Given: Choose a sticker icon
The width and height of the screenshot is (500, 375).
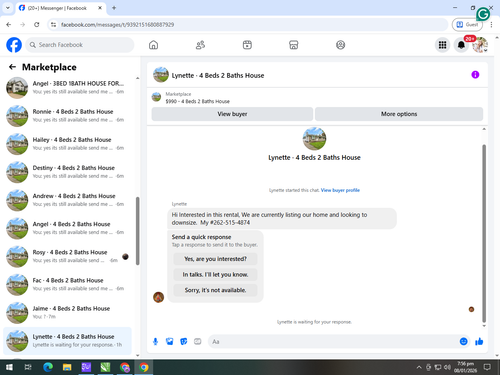Looking at the screenshot, I should point(184,341).
